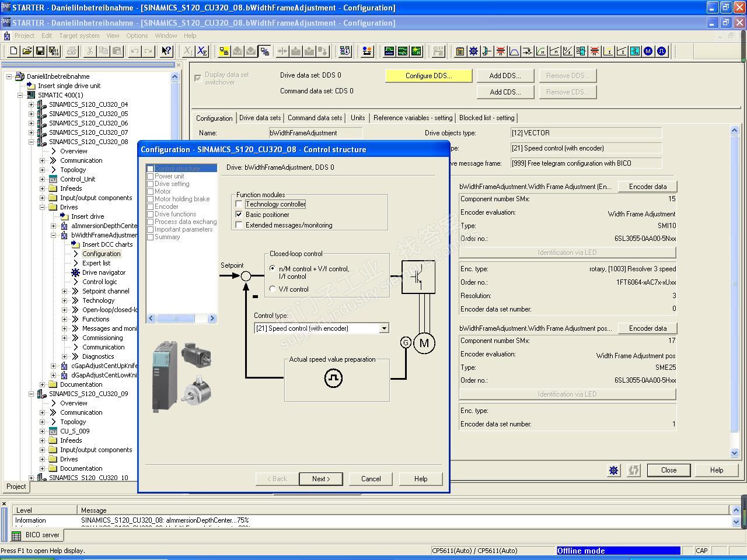Click the yellow Connect to target system icon
Screen dimensions: 747x560
224,51
